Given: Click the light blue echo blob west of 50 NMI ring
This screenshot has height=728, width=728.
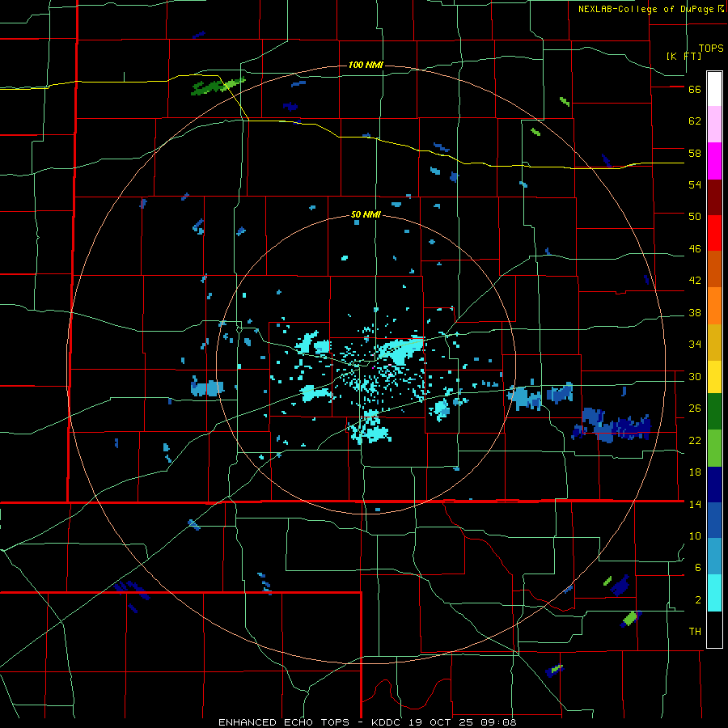Looking at the screenshot, I should click(206, 387).
